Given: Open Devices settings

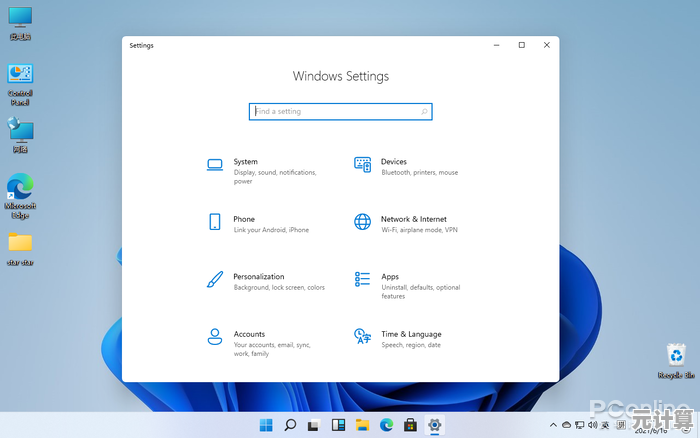Looking at the screenshot, I should [393, 162].
